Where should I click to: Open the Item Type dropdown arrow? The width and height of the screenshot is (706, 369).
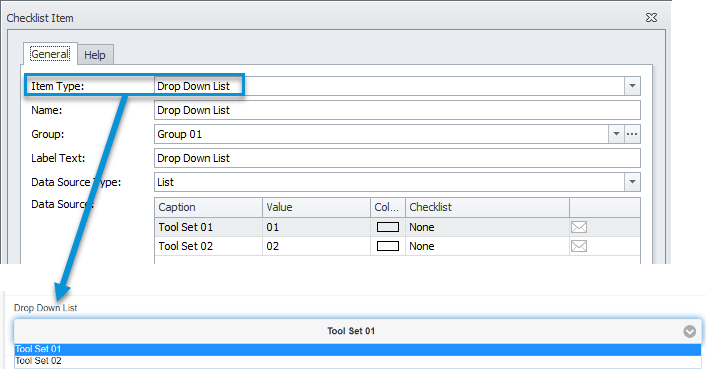[x=632, y=86]
